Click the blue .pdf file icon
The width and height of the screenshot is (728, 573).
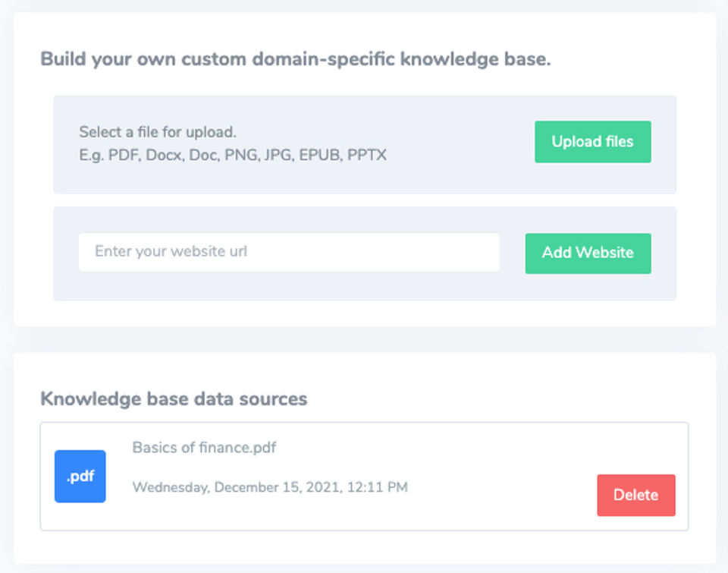tap(80, 476)
